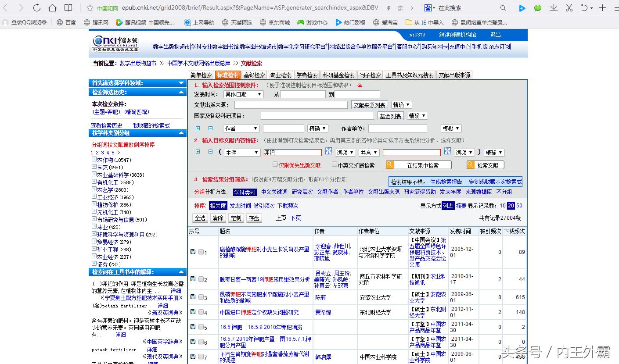Click the 生成检索报告 link
Image resolution: width=619 pixels, height=364 pixels.
coord(446,182)
